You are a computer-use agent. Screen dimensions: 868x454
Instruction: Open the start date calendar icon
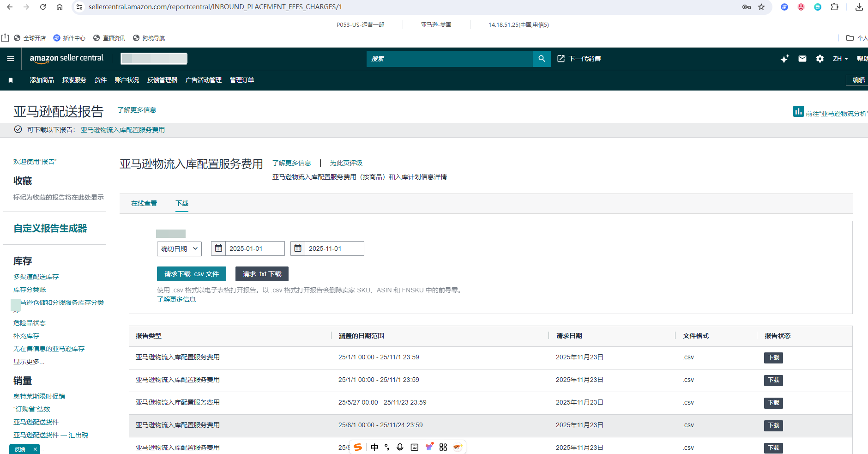[x=218, y=248]
